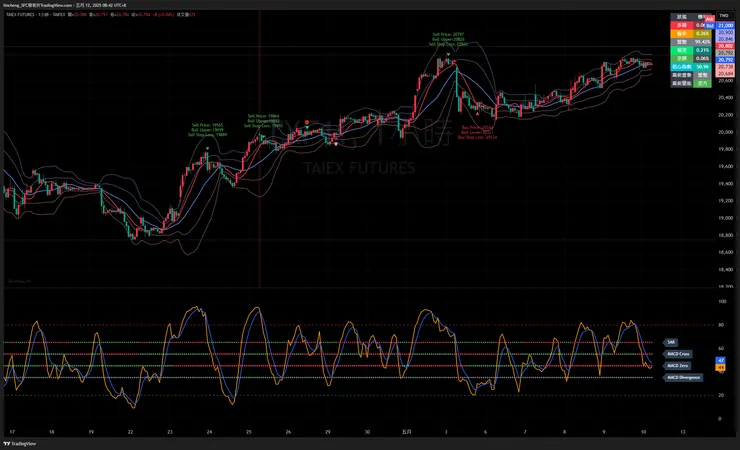
Task: Click the 20,684 price label
Action: point(725,74)
